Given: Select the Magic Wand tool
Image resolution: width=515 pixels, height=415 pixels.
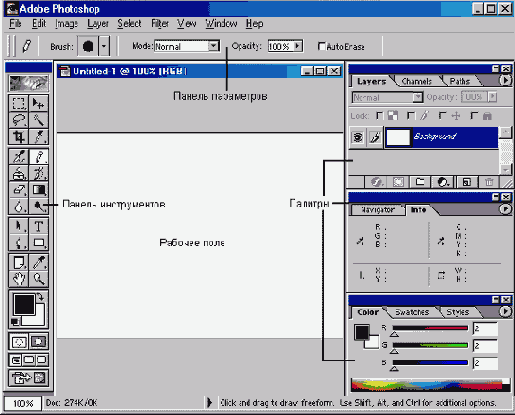Looking at the screenshot, I should tap(39, 120).
